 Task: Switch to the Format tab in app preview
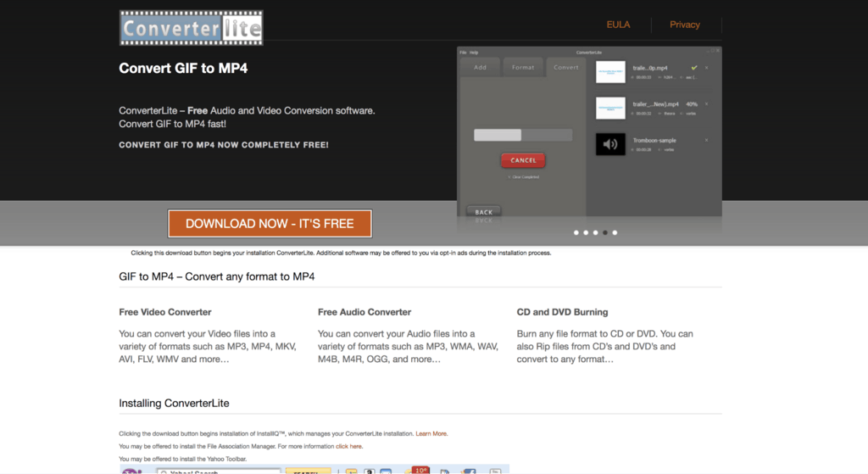tap(523, 67)
